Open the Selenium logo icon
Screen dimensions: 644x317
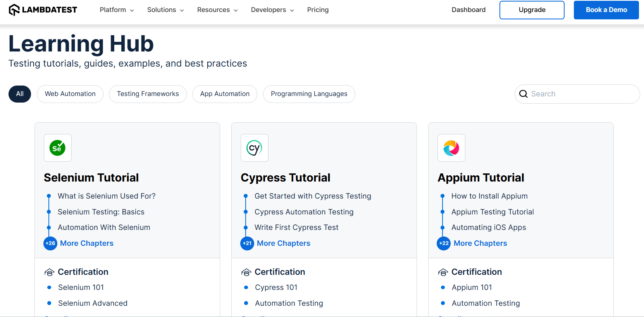58,148
